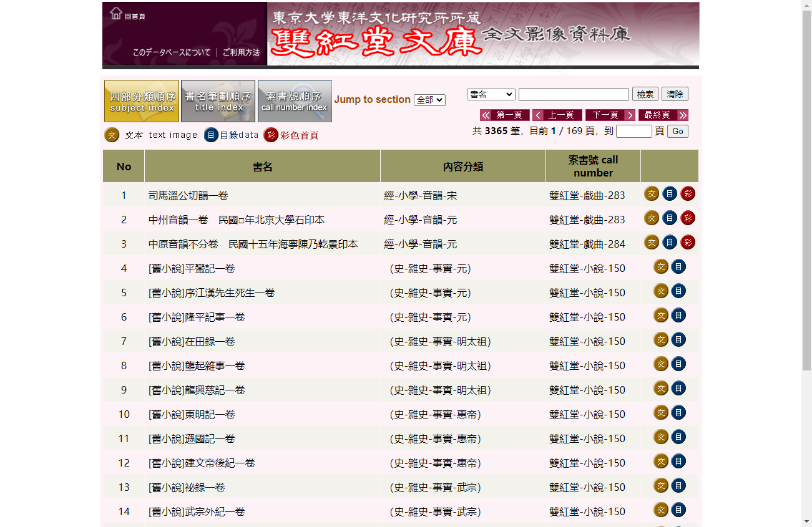Viewport: 812px width, 527px height.
Task: Open text image for row 8
Action: tap(661, 364)
